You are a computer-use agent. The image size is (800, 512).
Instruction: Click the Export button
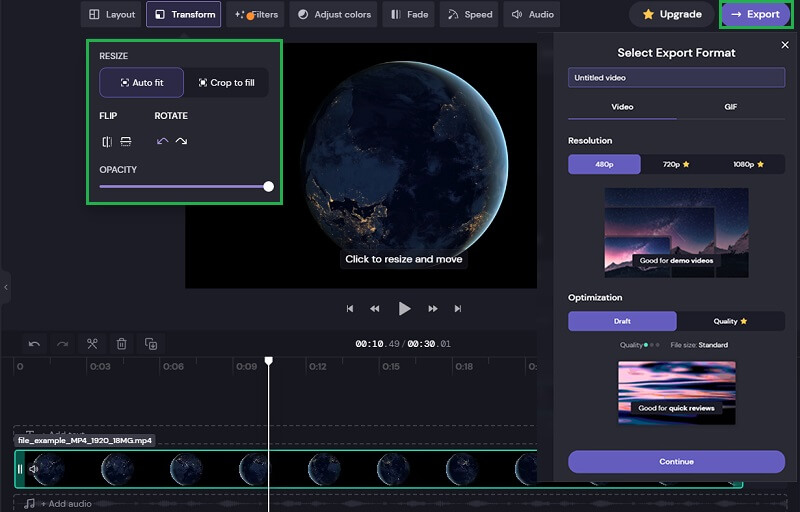click(x=755, y=14)
